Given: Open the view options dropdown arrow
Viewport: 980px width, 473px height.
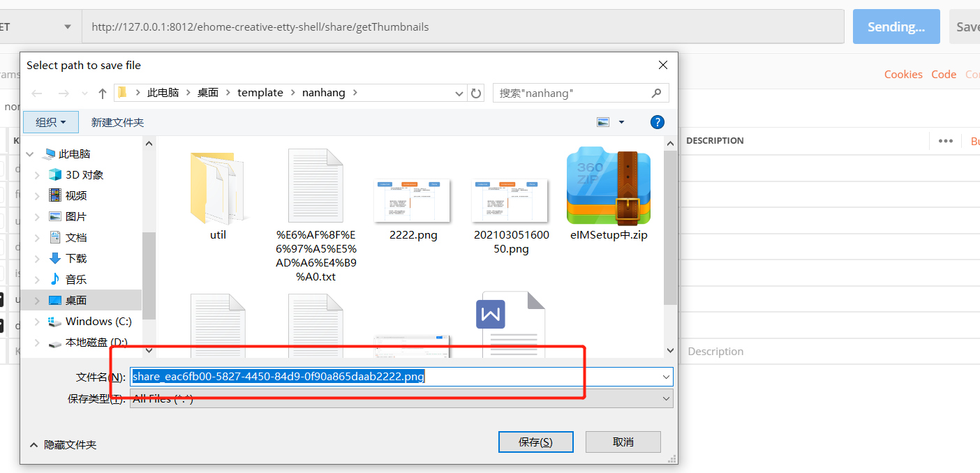Looking at the screenshot, I should [x=621, y=122].
